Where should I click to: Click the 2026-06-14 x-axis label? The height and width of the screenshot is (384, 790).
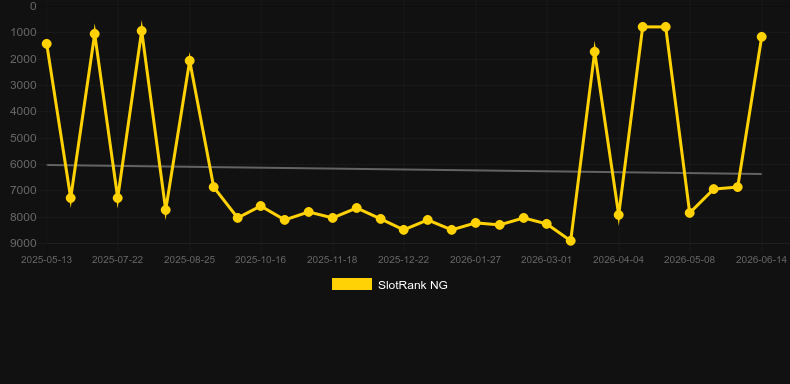click(761, 260)
